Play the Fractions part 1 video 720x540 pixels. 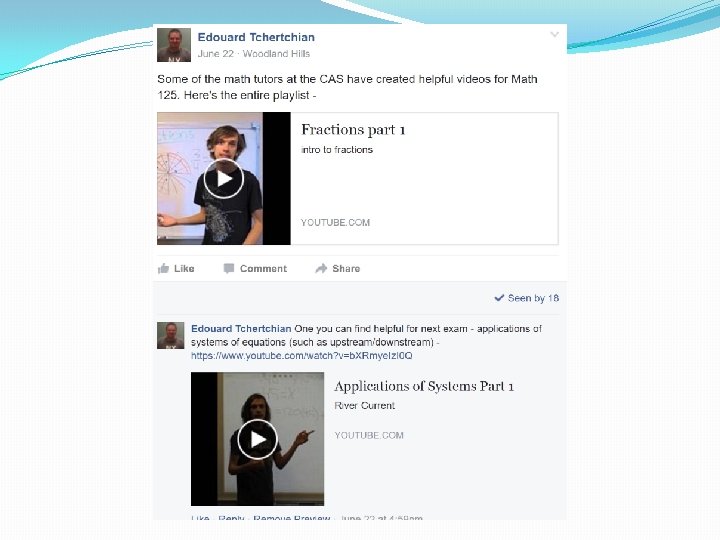(224, 179)
